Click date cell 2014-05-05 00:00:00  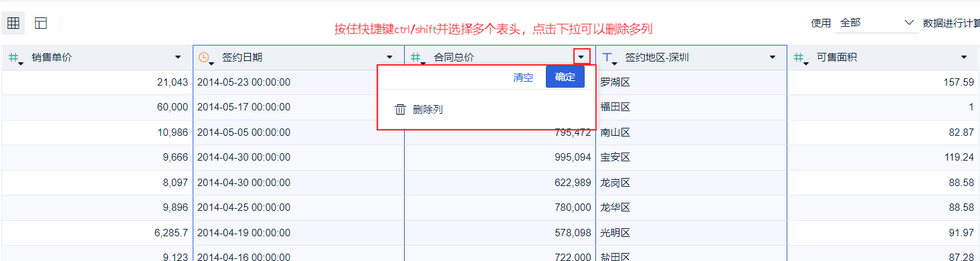pos(298,133)
